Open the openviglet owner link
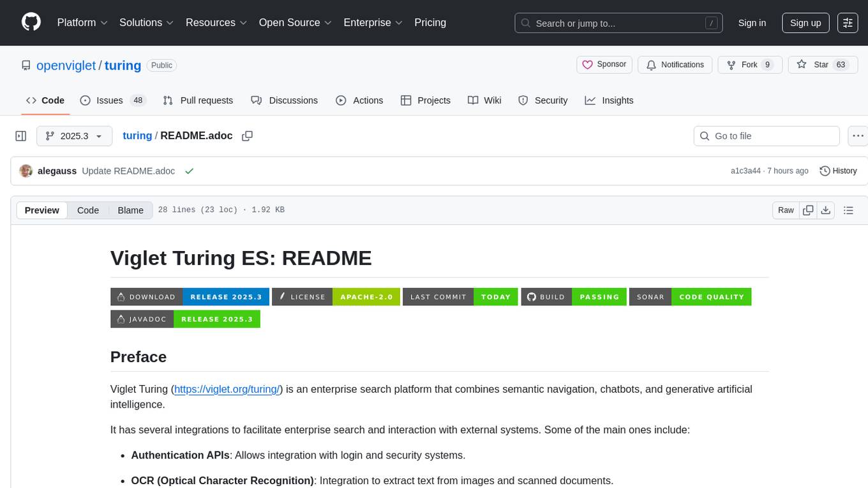The width and height of the screenshot is (868, 488). (66, 65)
